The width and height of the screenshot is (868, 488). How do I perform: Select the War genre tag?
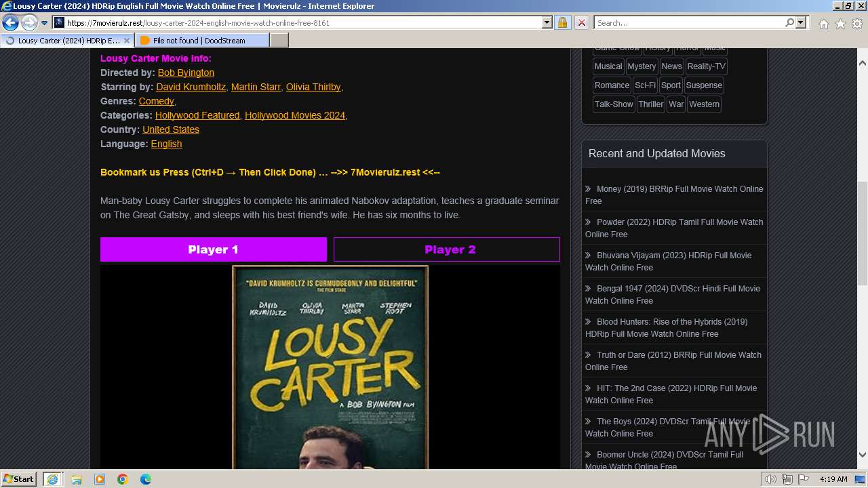tap(676, 104)
